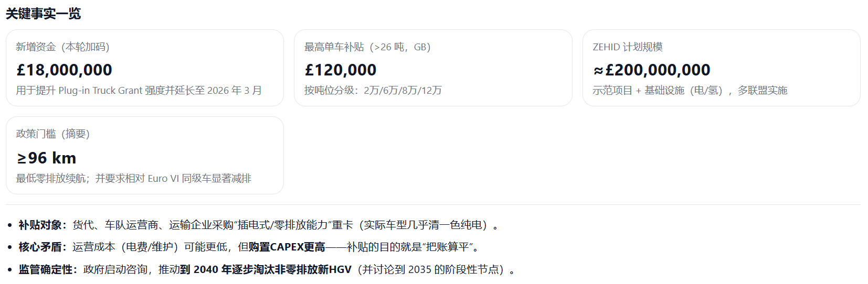
Task: Click the 按吨位分级 tonnage breakdown line
Action: [x=373, y=91]
